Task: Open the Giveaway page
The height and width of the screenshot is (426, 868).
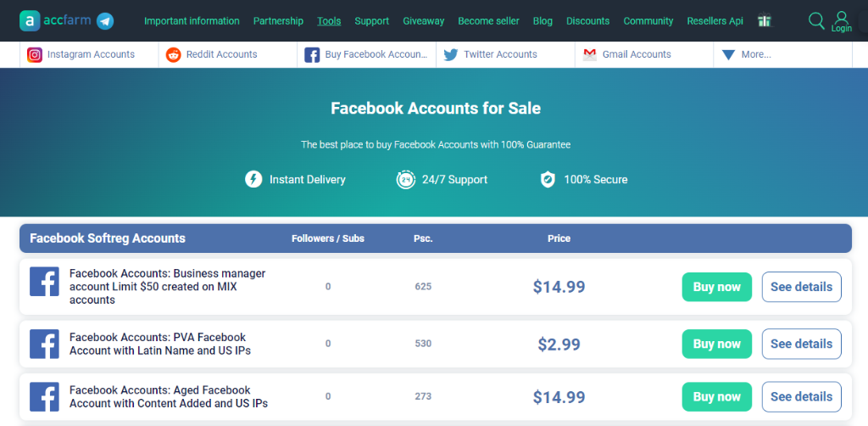Action: pyautogui.click(x=424, y=21)
